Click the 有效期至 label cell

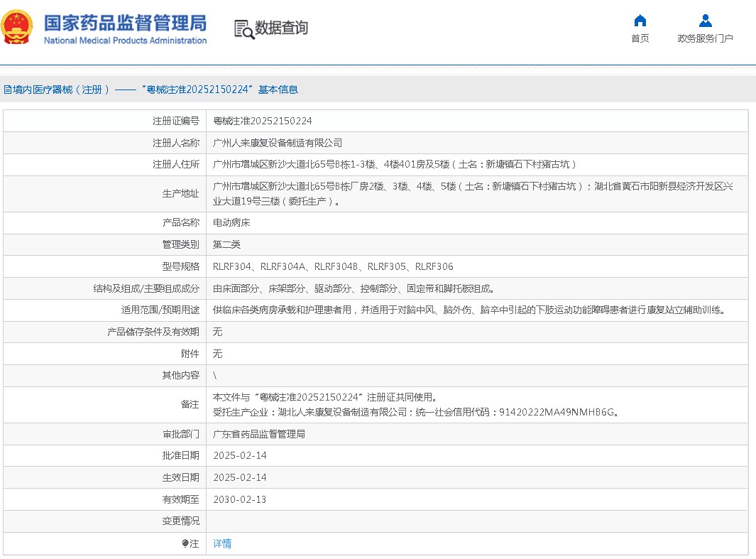pos(104,499)
